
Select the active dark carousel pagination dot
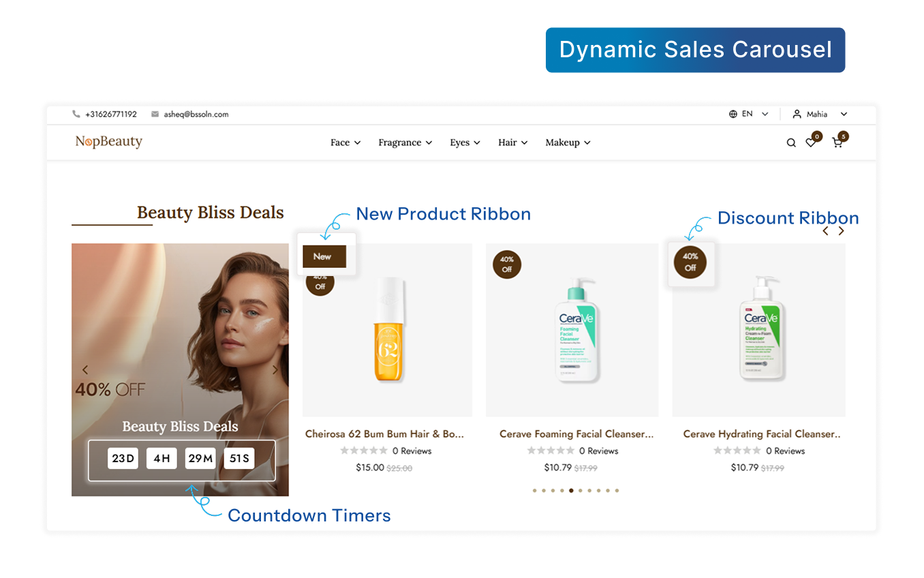coord(571,490)
